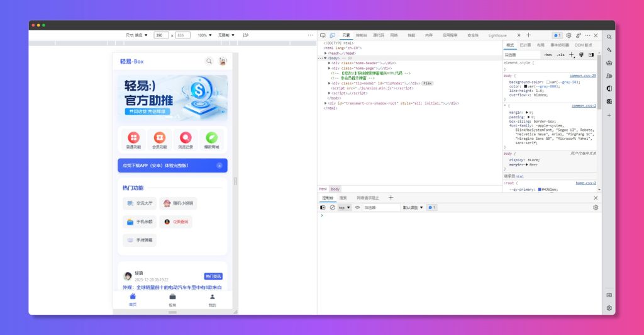Viewport: 644px width, 335px height.
Task: Click the color swatch beside #4361ee
Action: pos(540,189)
